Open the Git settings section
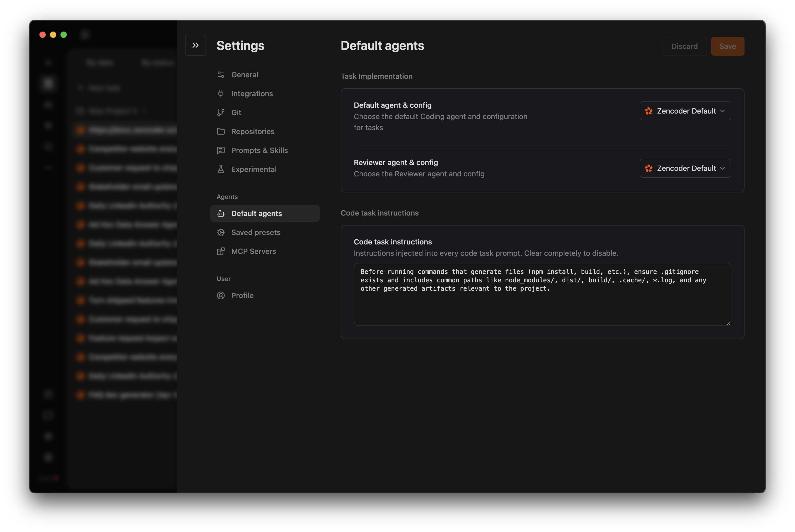Viewport: 795px width, 532px height. coord(236,112)
